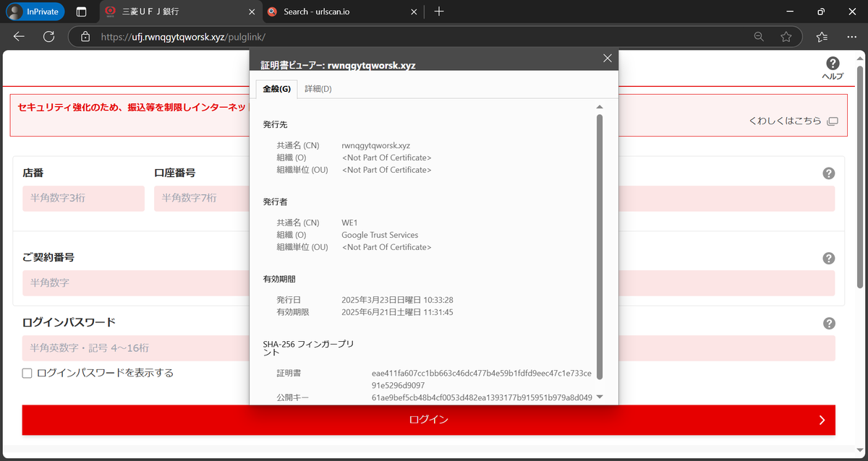Select issued-to CN rwnqgytqworsk.xyz value
This screenshot has width=868, height=461.
tap(375, 145)
